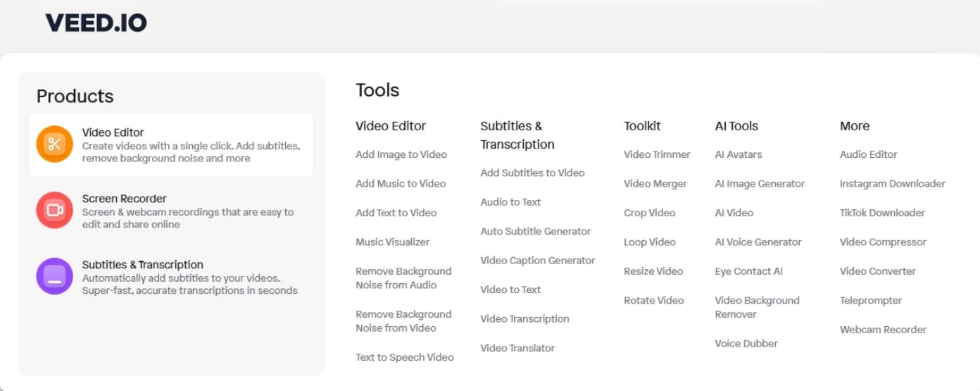Click Video Compressor
The image size is (980, 391).
point(883,242)
